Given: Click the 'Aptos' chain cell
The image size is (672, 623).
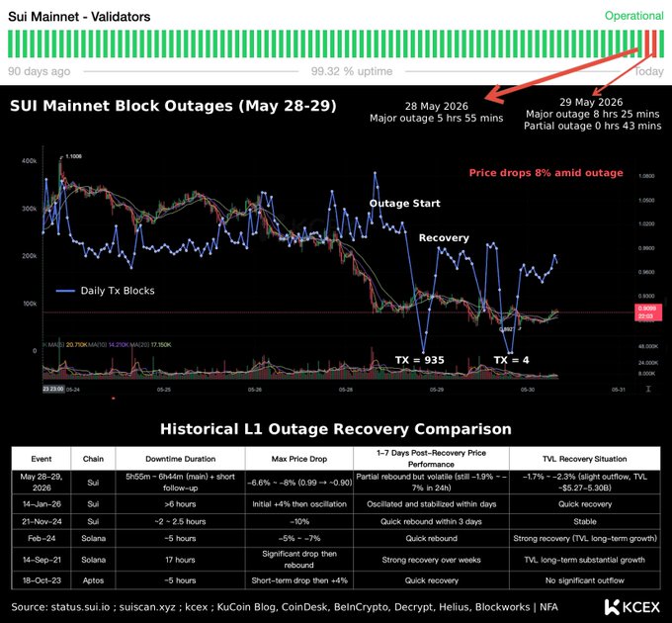Looking at the screenshot, I should 93,580.
